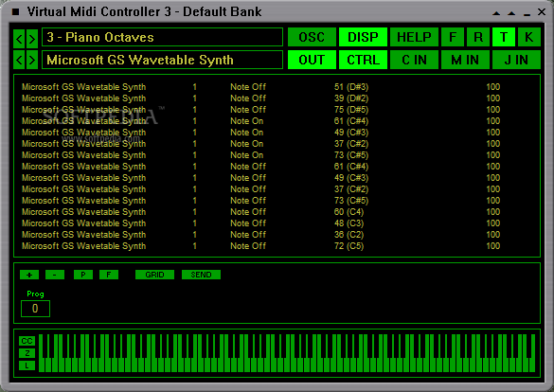
Task: Select next MIDI output device arrow
Action: [32, 60]
